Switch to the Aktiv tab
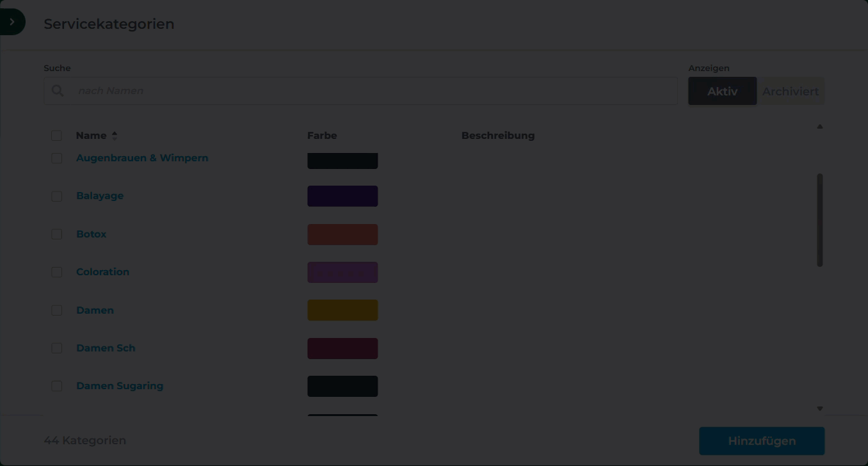Screen dimensions: 868x466 coord(722,91)
